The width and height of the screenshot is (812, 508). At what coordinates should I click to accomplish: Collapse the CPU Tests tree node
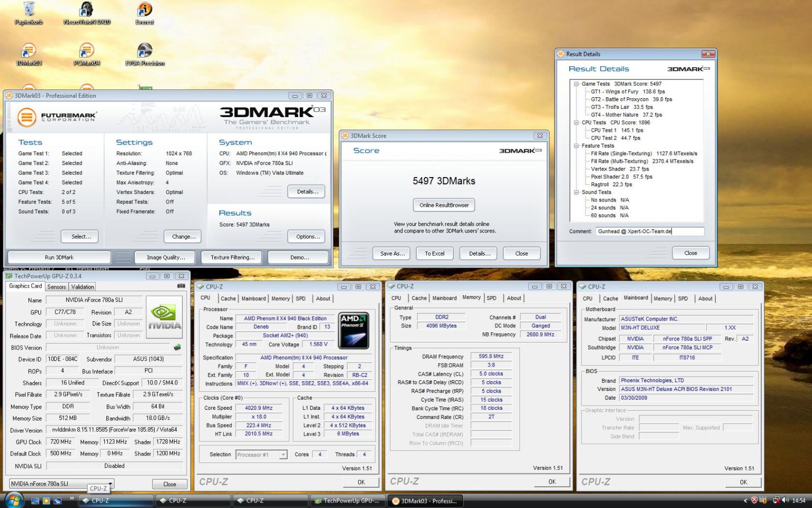[576, 123]
